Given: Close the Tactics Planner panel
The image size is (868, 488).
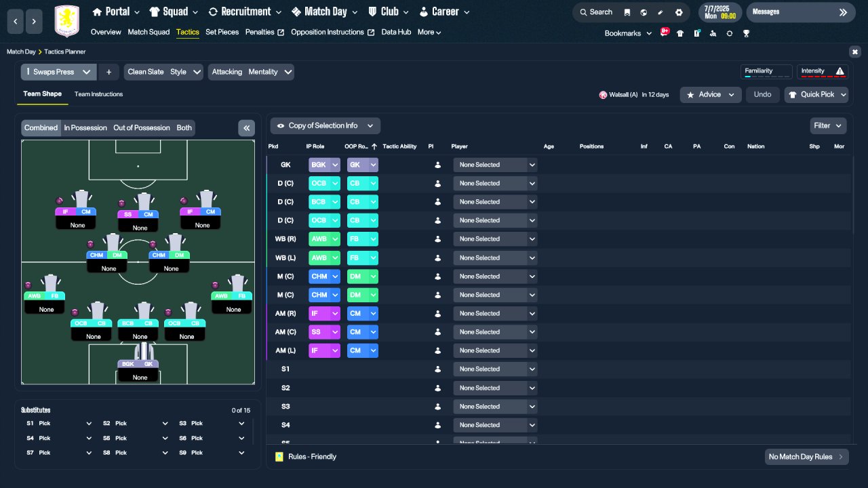Looking at the screenshot, I should pos(854,52).
